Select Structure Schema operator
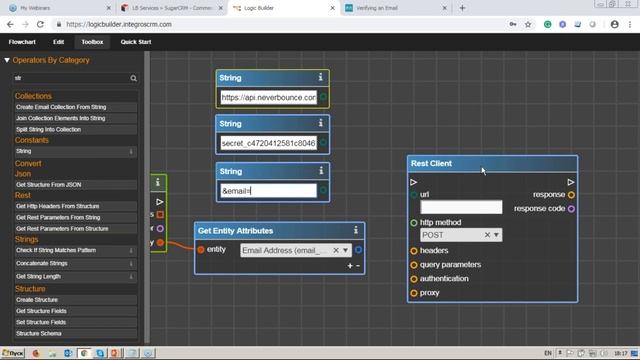640x360 pixels. click(x=76, y=333)
